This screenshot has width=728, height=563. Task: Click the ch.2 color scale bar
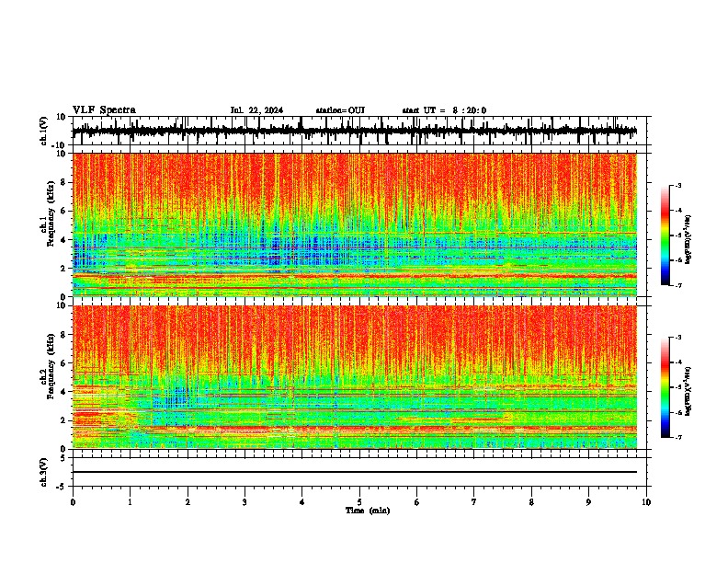tap(665, 387)
